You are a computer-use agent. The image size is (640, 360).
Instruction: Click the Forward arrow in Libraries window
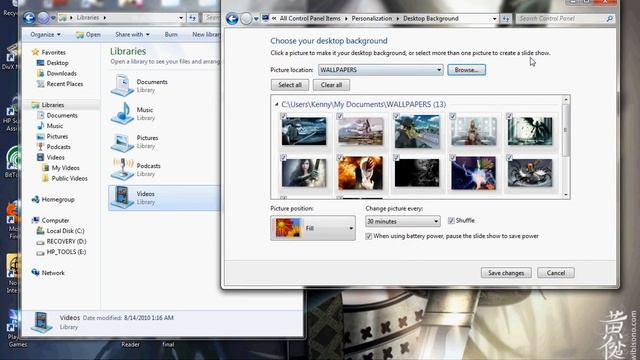pyautogui.click(x=43, y=18)
